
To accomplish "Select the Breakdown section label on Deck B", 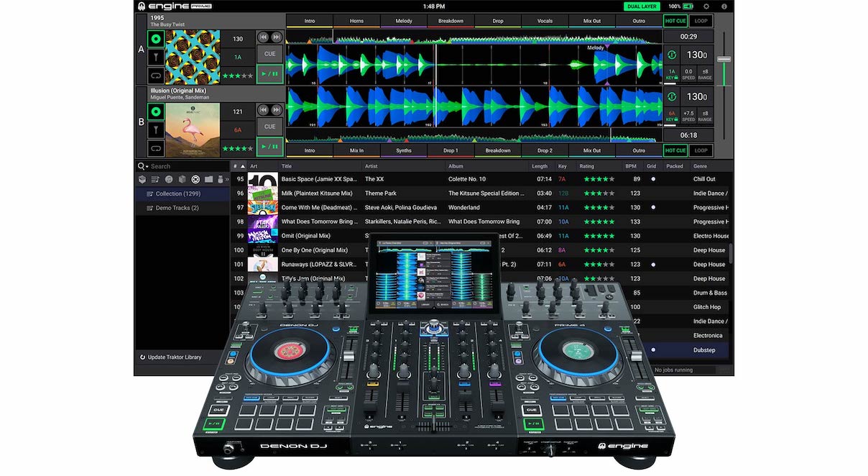I will 498,150.
